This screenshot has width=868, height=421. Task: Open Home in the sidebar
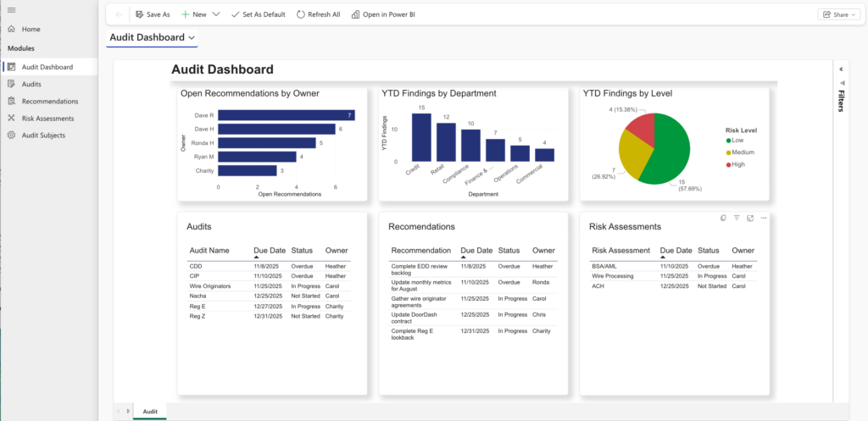click(31, 29)
